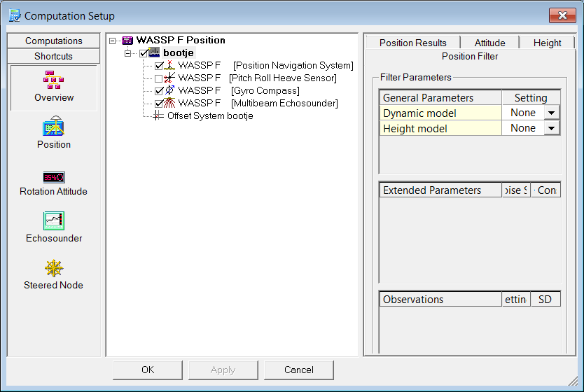Select the WASSP F [Gyro Compass] row text
The image size is (584, 392).
click(x=239, y=90)
